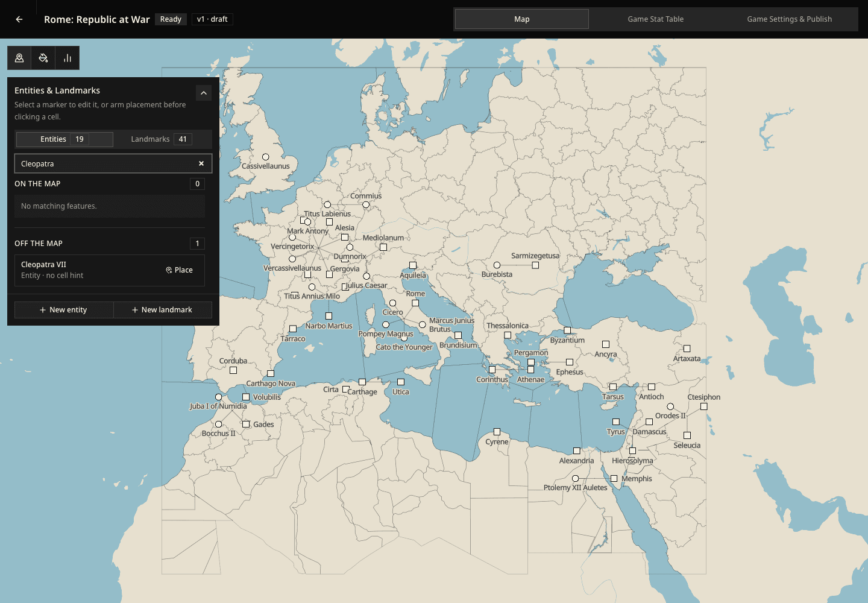Select the Carthage landmark marker

tap(362, 382)
